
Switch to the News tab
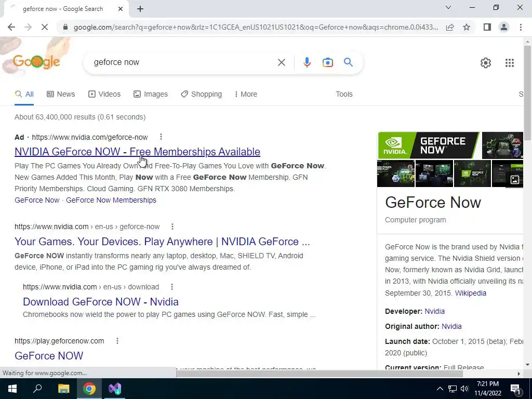tap(61, 95)
